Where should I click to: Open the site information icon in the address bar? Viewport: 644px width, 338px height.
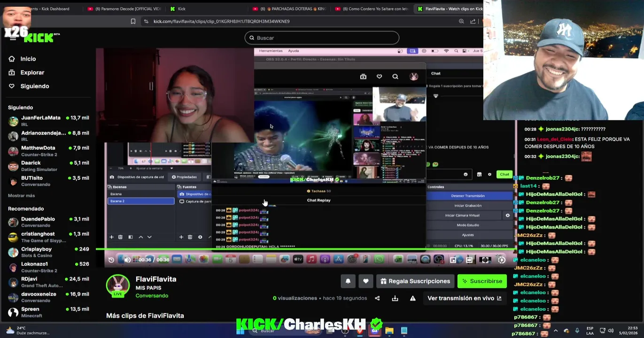pyautogui.click(x=146, y=21)
